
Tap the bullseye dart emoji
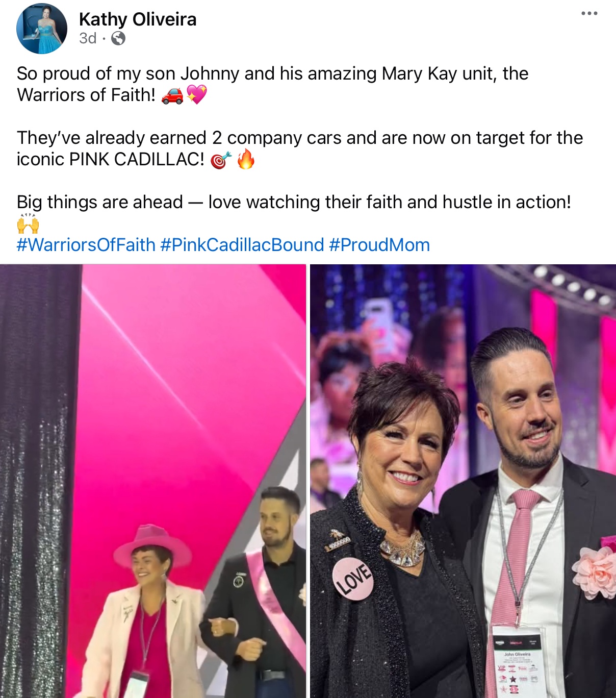tap(221, 160)
